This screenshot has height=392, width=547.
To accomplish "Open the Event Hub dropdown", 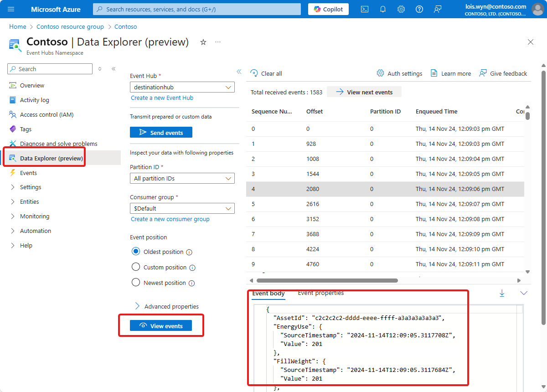I will click(x=182, y=87).
